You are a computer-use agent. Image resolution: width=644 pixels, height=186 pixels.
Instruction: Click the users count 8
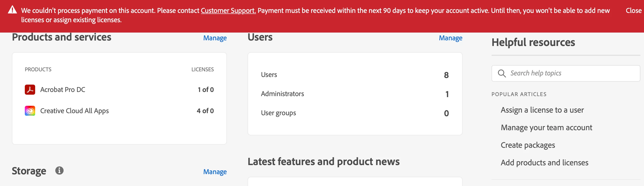446,75
